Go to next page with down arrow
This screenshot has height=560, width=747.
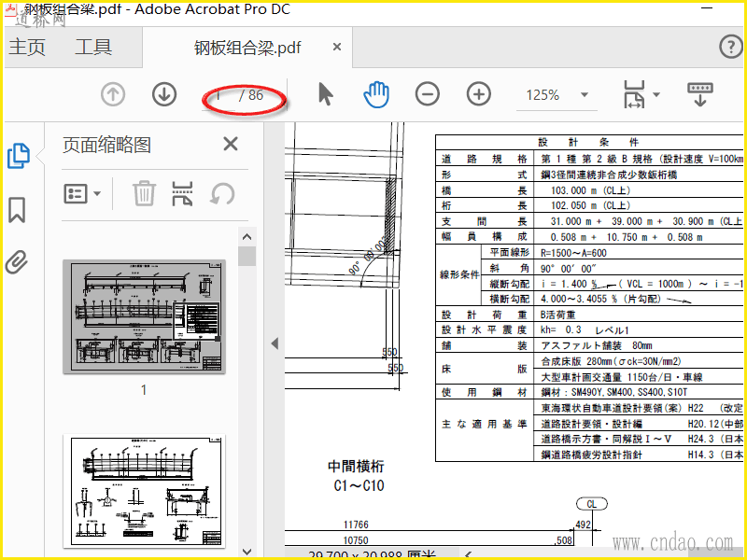[x=164, y=94]
